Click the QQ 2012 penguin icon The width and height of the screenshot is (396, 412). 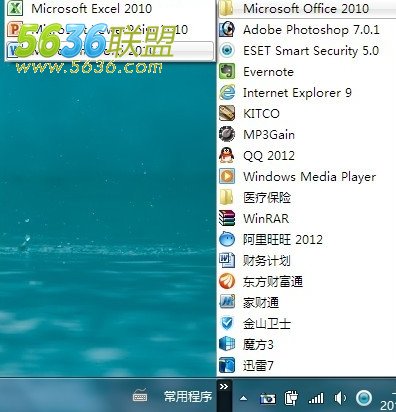click(227, 155)
